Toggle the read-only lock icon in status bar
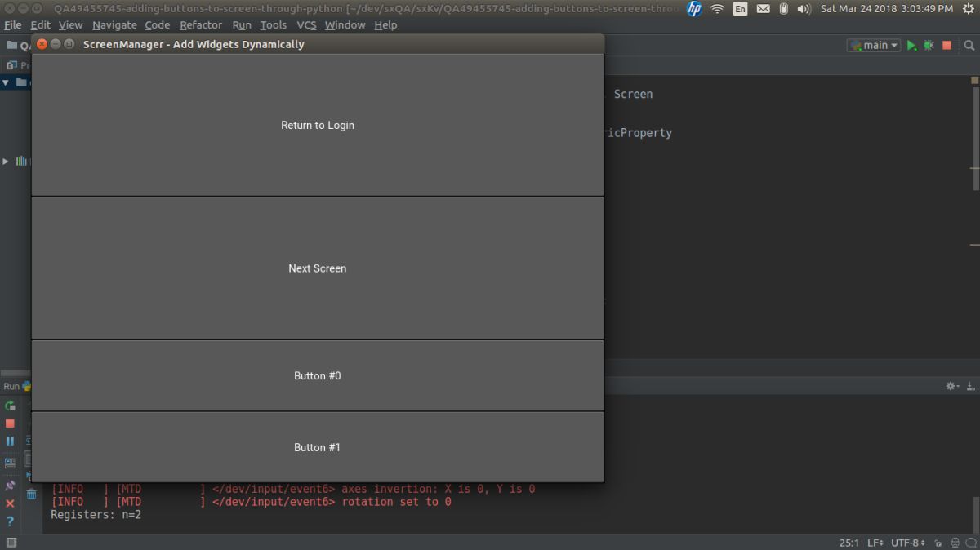The width and height of the screenshot is (980, 550). click(939, 543)
